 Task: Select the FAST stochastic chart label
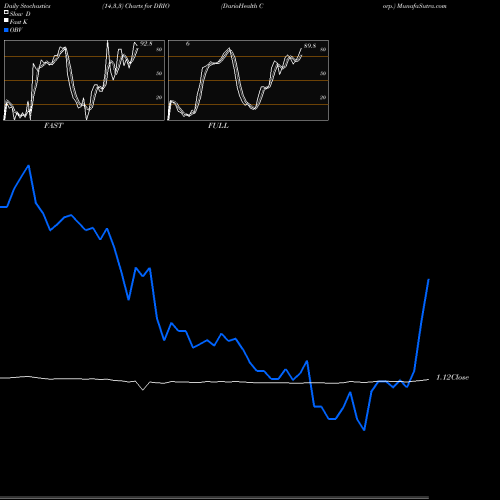(x=53, y=126)
